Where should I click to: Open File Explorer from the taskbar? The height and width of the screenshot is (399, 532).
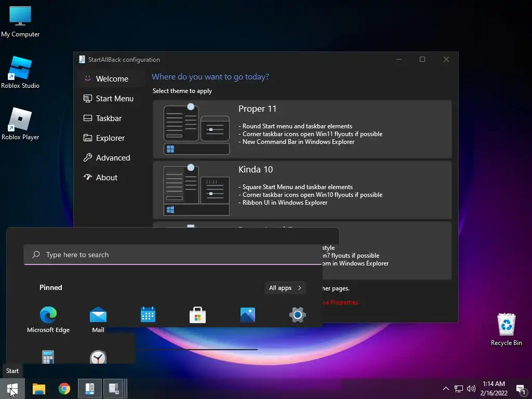38,389
